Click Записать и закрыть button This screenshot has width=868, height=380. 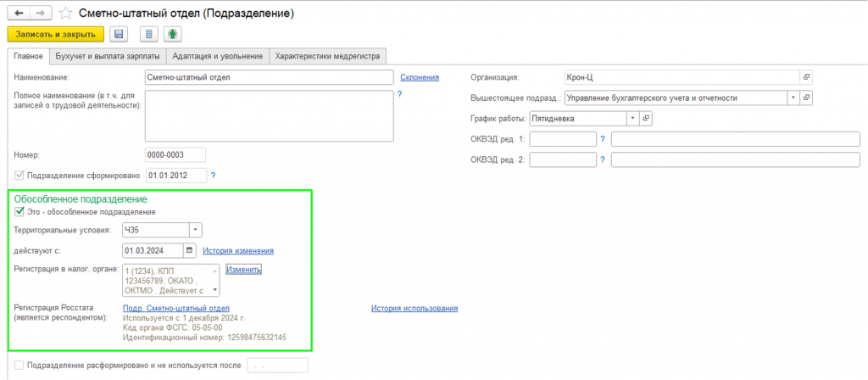click(55, 34)
